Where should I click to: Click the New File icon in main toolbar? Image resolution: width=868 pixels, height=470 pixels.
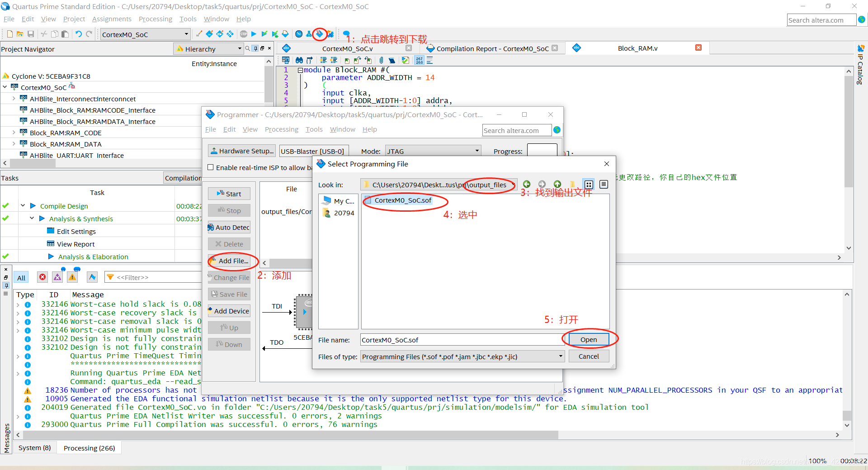click(x=9, y=34)
